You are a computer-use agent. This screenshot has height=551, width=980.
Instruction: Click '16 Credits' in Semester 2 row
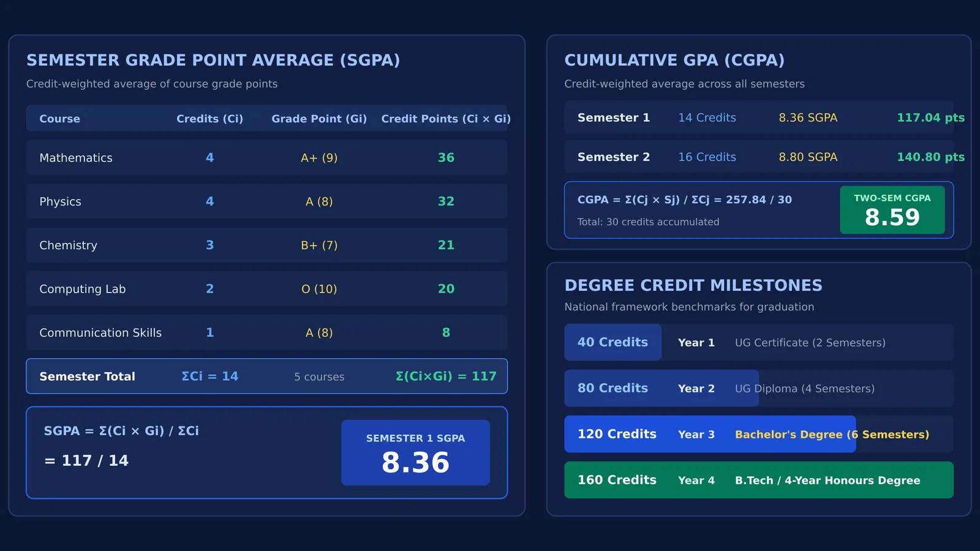(707, 157)
